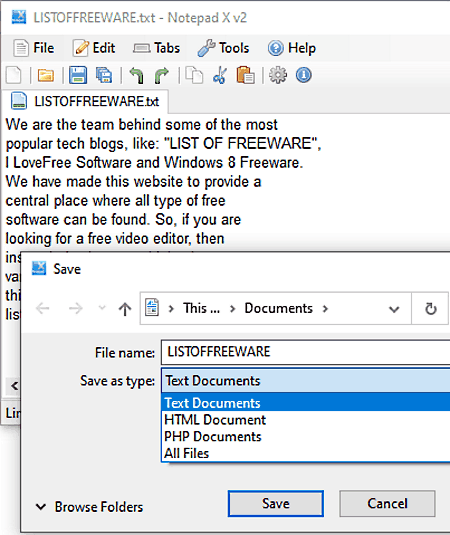Open the Tools menu
Viewport: 450px width, 535px height.
click(223, 48)
